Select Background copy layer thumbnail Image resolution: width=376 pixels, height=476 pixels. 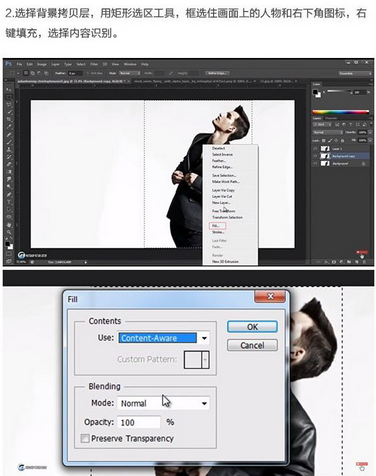pyautogui.click(x=325, y=156)
